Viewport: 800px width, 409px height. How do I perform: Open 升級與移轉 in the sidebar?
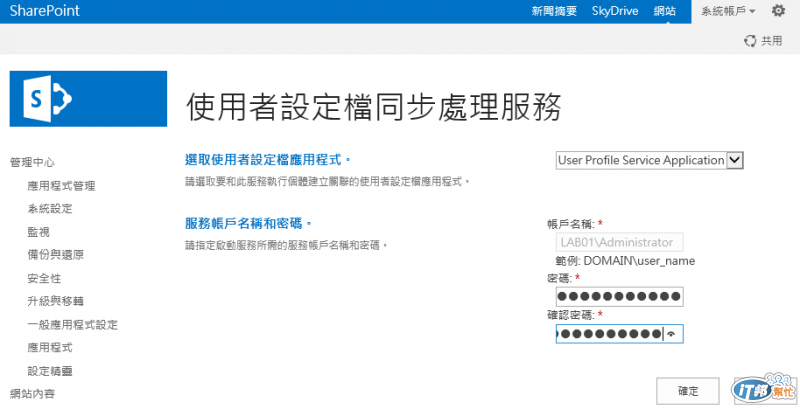coord(56,301)
